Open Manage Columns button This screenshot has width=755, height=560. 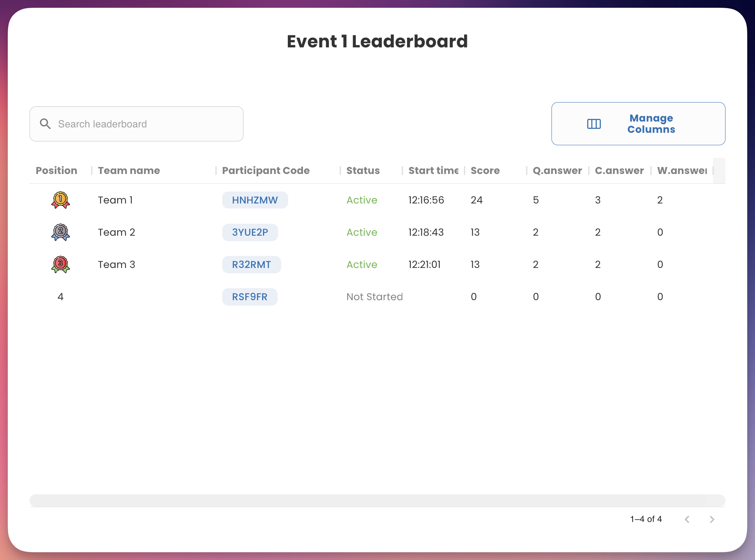[x=638, y=124]
